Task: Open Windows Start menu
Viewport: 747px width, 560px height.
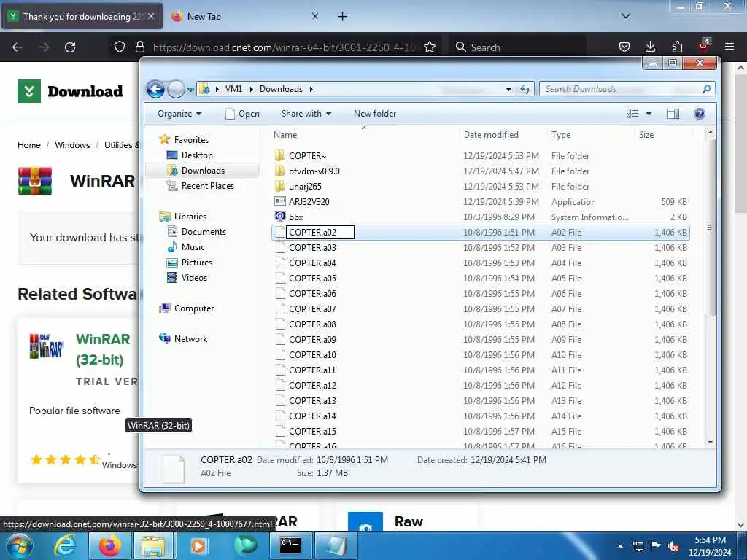Action: pos(19,545)
